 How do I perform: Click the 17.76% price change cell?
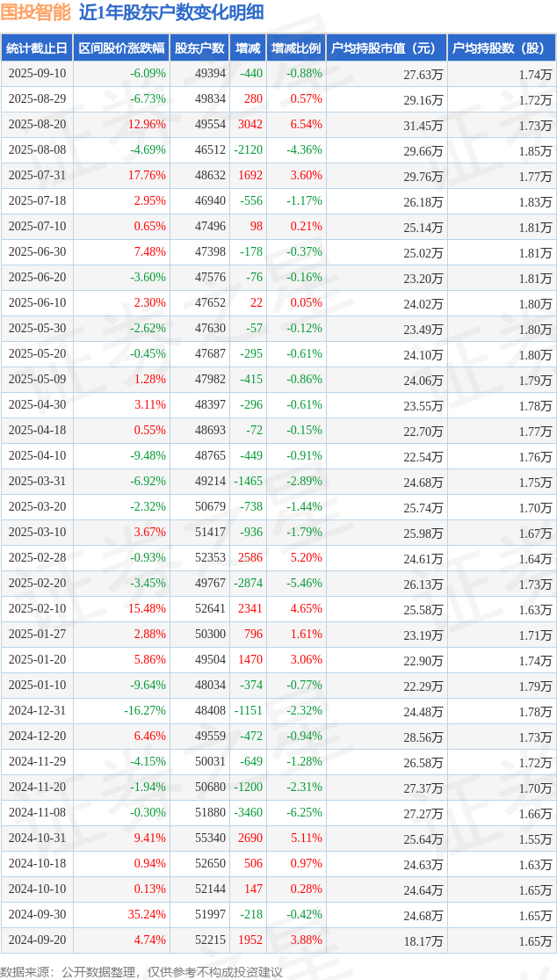pyautogui.click(x=122, y=175)
